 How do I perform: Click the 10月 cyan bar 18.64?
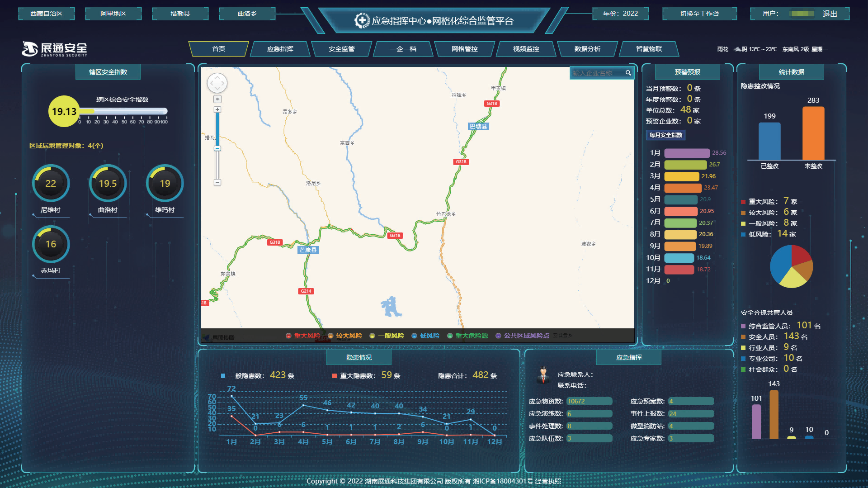pos(679,258)
